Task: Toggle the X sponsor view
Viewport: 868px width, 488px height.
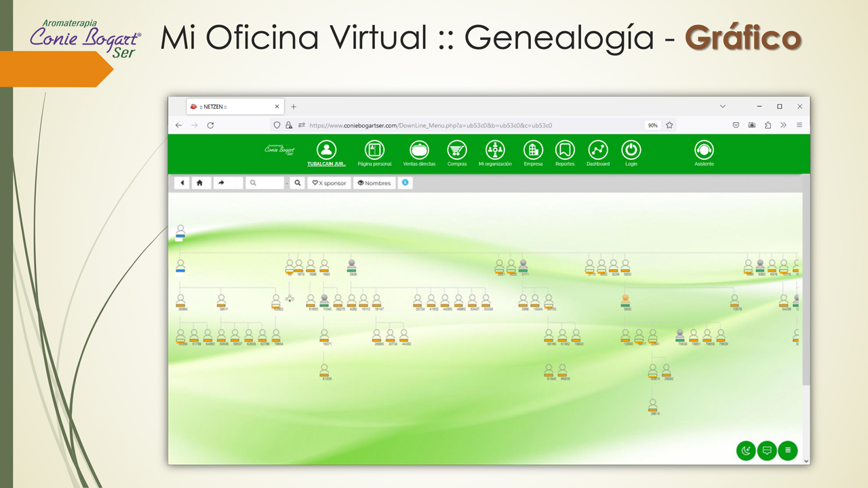Action: 329,183
